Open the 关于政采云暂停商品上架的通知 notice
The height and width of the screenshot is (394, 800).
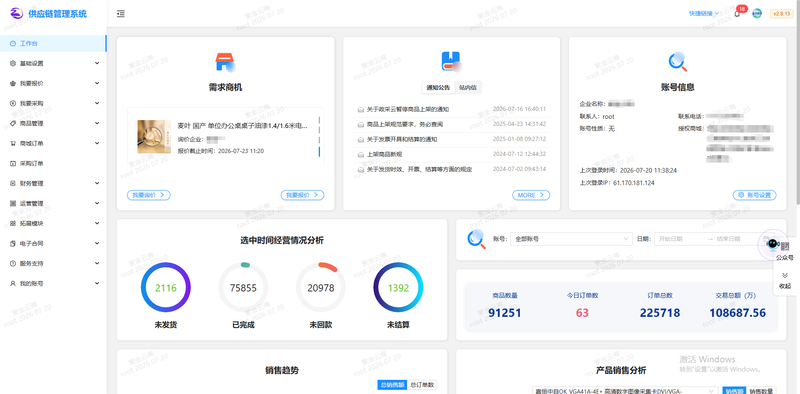click(x=408, y=109)
